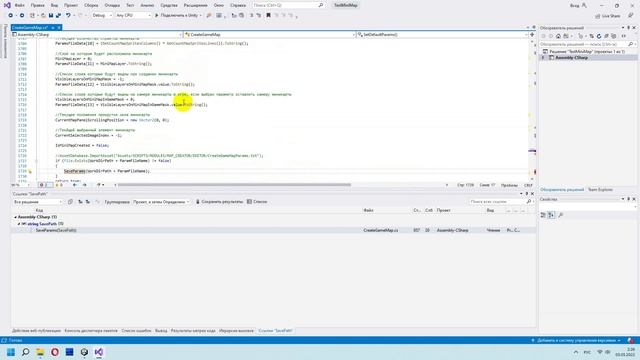
Task: Expand Assembly-CSharp project in Solution Explorer
Action: tap(543, 58)
